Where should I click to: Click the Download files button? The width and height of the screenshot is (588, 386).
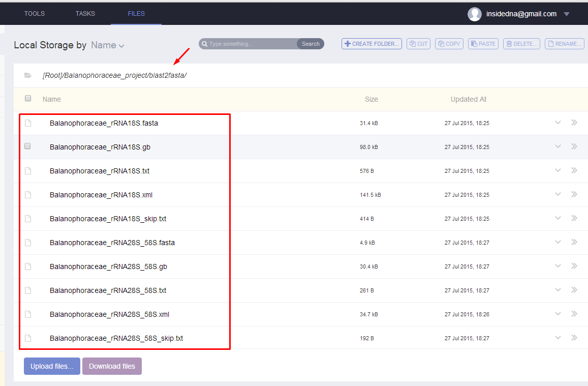click(x=112, y=366)
